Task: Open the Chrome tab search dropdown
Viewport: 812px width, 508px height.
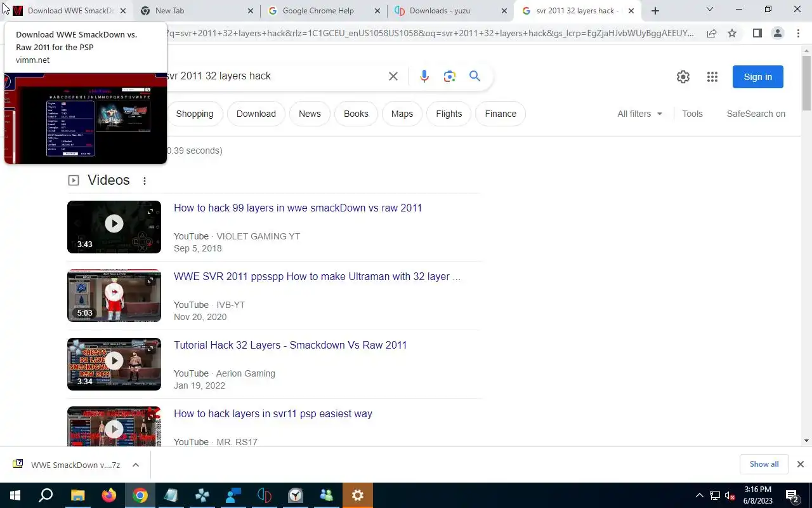Action: pos(710,10)
